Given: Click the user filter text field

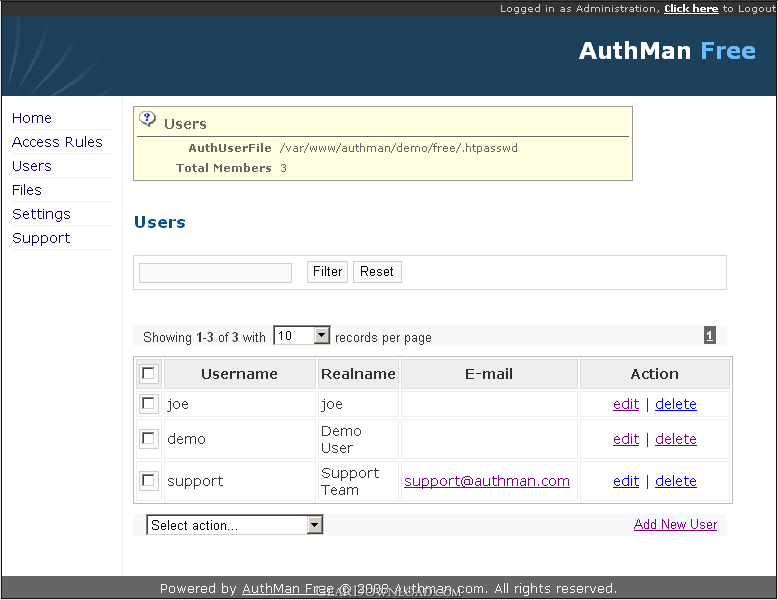Looking at the screenshot, I should pos(215,273).
